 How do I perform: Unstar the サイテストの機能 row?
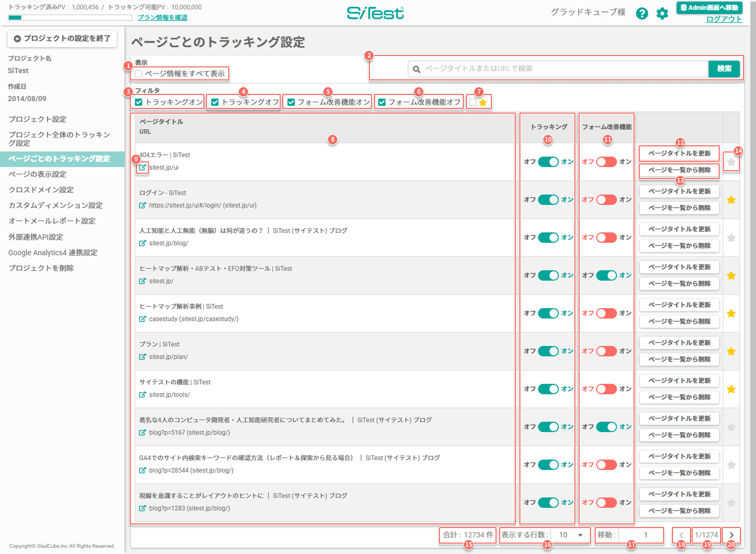tap(731, 389)
